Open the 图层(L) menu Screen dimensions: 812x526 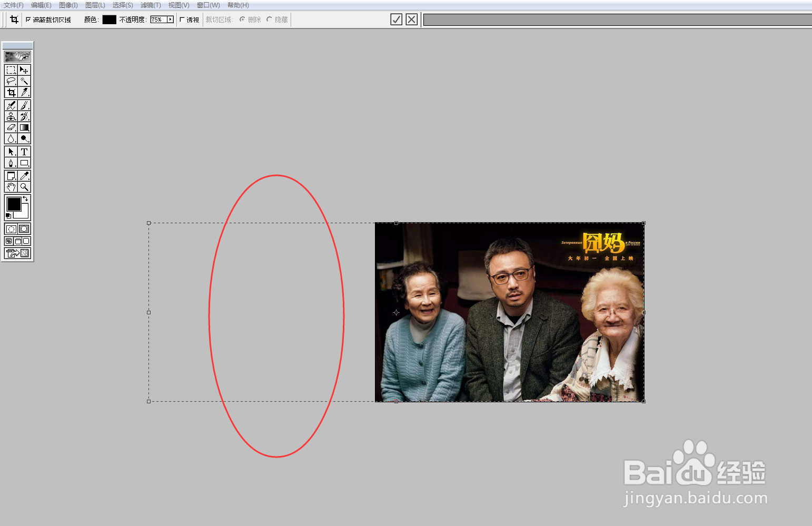click(95, 5)
